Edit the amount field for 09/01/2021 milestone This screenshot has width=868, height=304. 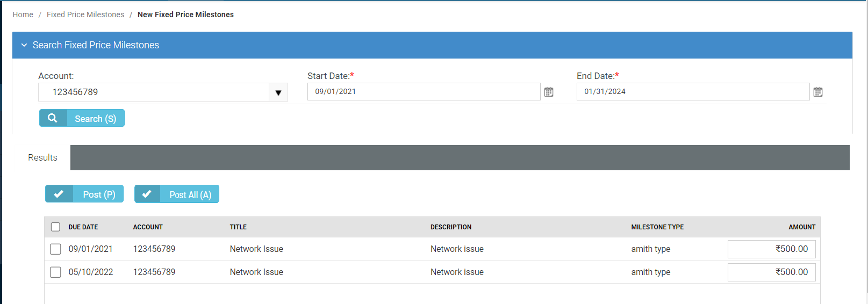771,249
